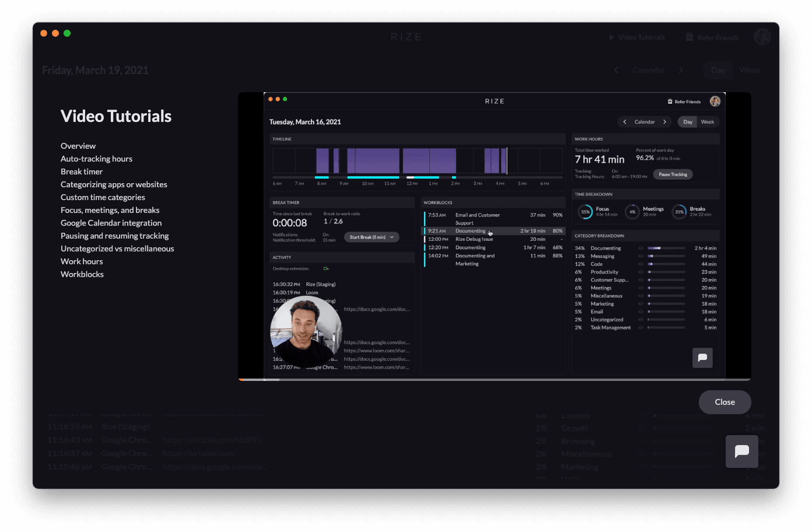Open the Break timer tutorial

pyautogui.click(x=82, y=171)
